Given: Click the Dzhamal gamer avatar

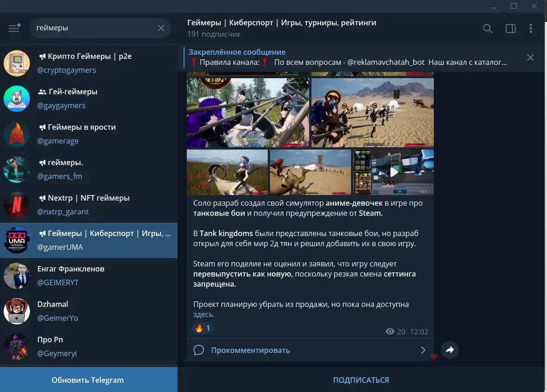Looking at the screenshot, I should (x=17, y=311).
